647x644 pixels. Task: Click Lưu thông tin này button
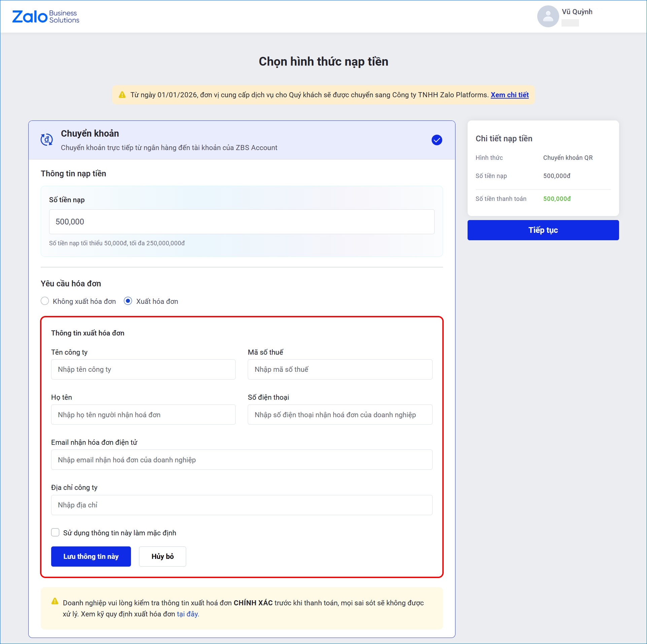(91, 557)
